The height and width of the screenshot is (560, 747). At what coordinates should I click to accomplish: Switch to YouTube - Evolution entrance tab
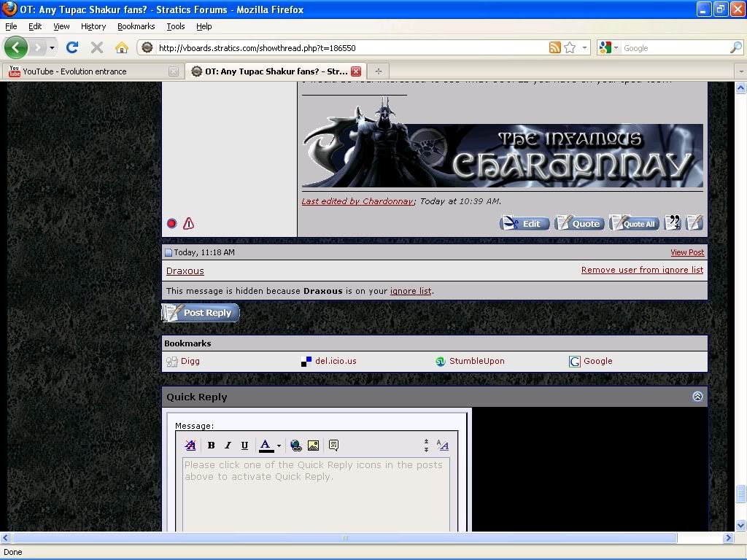[x=93, y=71]
